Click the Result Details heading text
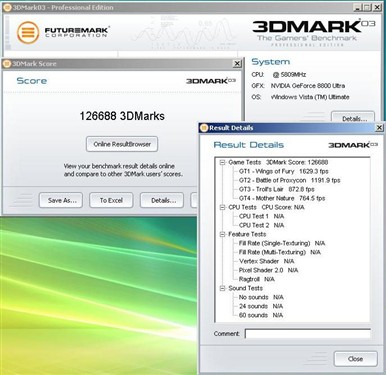 pyautogui.click(x=249, y=145)
